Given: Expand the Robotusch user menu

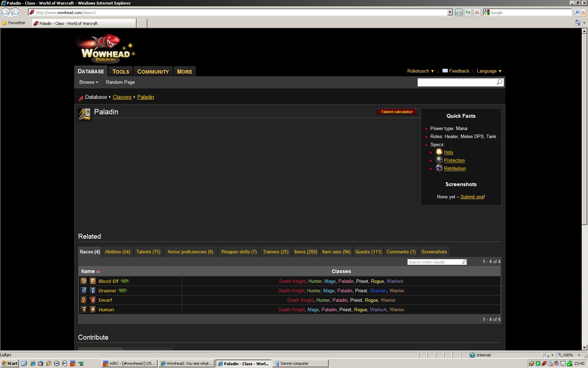Looking at the screenshot, I should [x=420, y=71].
